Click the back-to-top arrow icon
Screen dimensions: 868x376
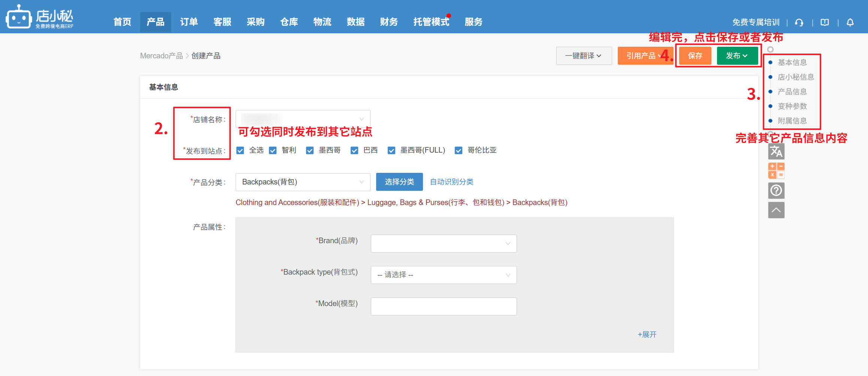[x=776, y=210]
